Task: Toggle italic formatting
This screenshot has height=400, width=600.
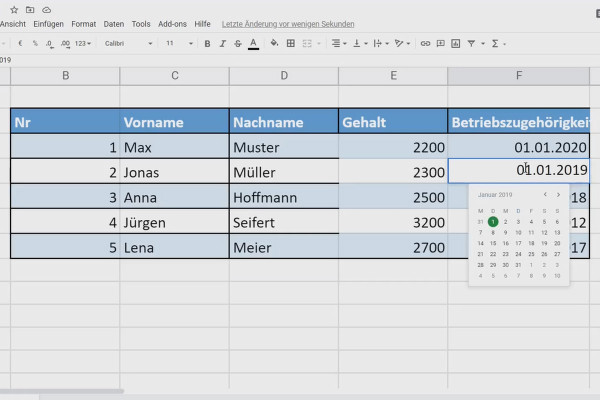Action: pyautogui.click(x=222, y=44)
